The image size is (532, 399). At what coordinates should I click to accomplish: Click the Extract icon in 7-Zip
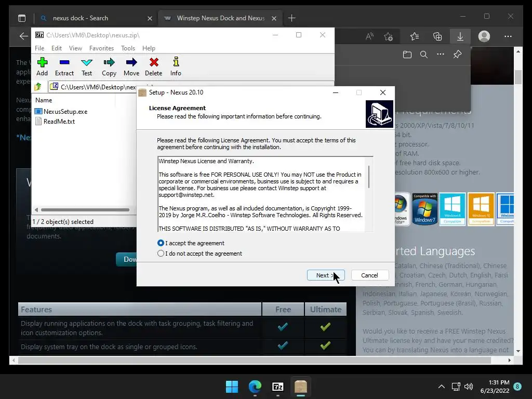tap(64, 66)
